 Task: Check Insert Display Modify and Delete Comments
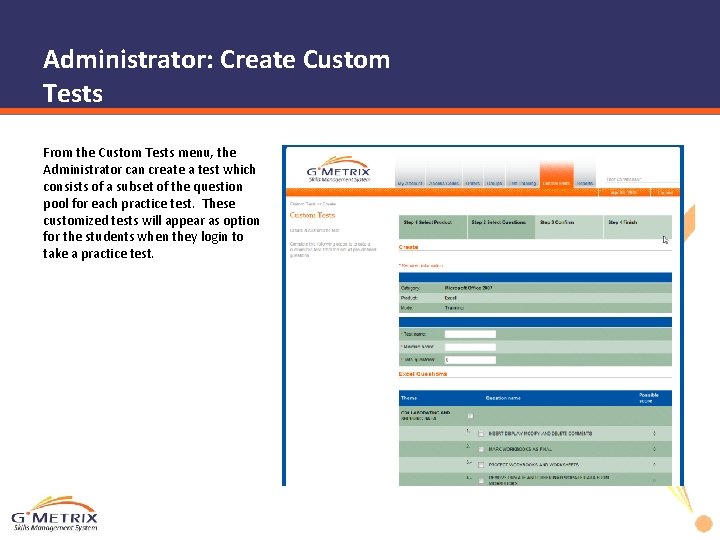(x=481, y=433)
